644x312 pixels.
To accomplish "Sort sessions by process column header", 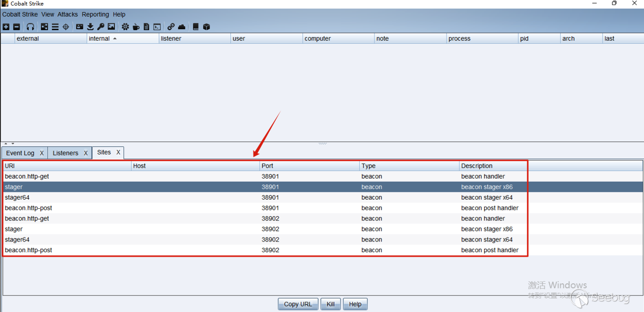I will coord(483,38).
